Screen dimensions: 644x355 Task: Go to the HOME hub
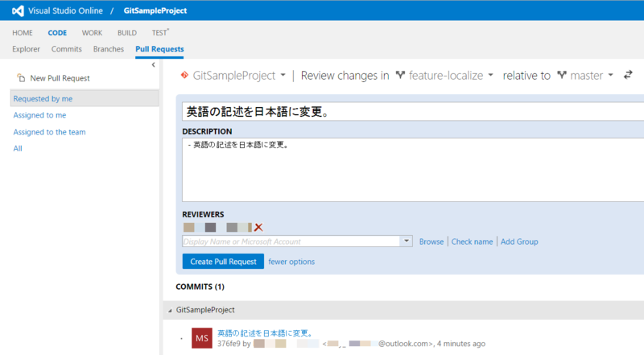pyautogui.click(x=23, y=33)
